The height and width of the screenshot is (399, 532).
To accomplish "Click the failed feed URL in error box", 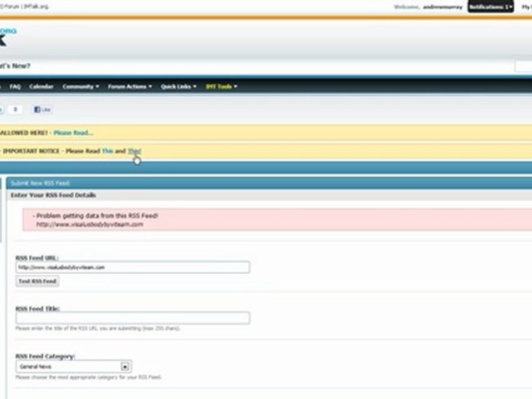I will click(x=90, y=224).
